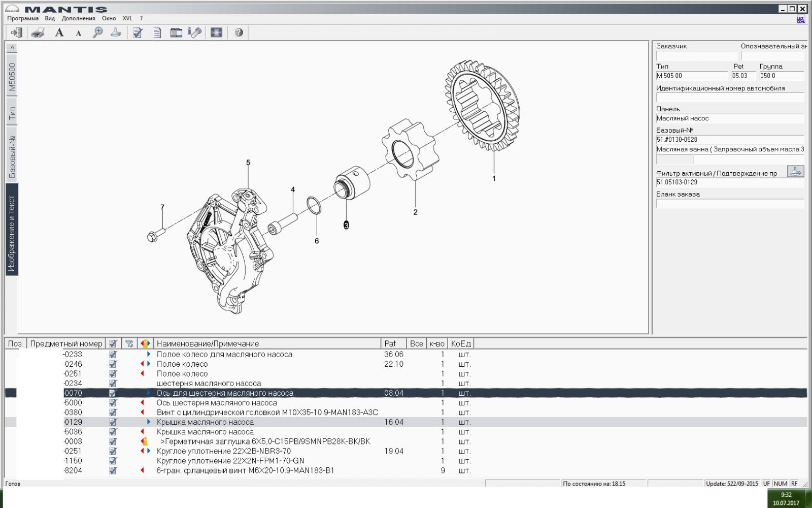Collapse the side panel with the ^ button
This screenshot has height=508, width=812.
[x=12, y=47]
